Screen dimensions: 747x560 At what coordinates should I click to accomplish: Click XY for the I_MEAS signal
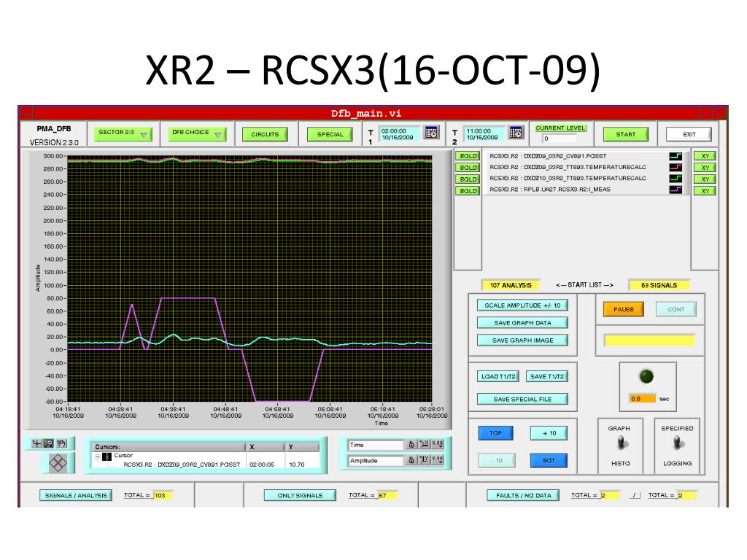click(x=705, y=191)
